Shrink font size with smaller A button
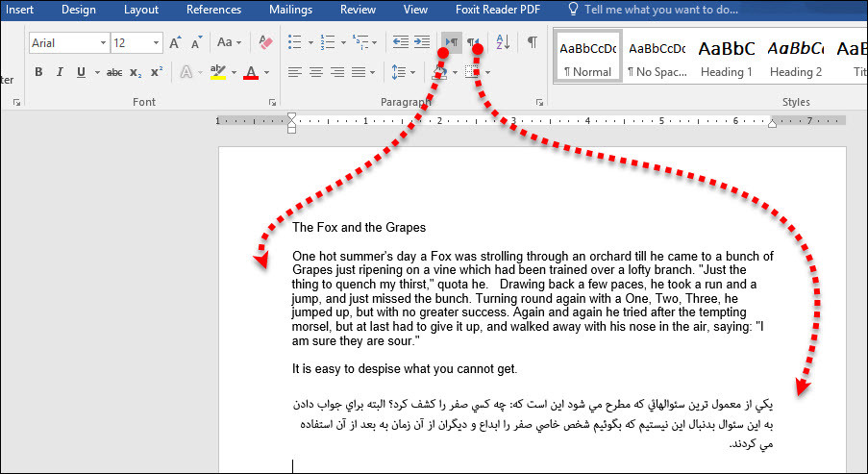 click(x=196, y=42)
